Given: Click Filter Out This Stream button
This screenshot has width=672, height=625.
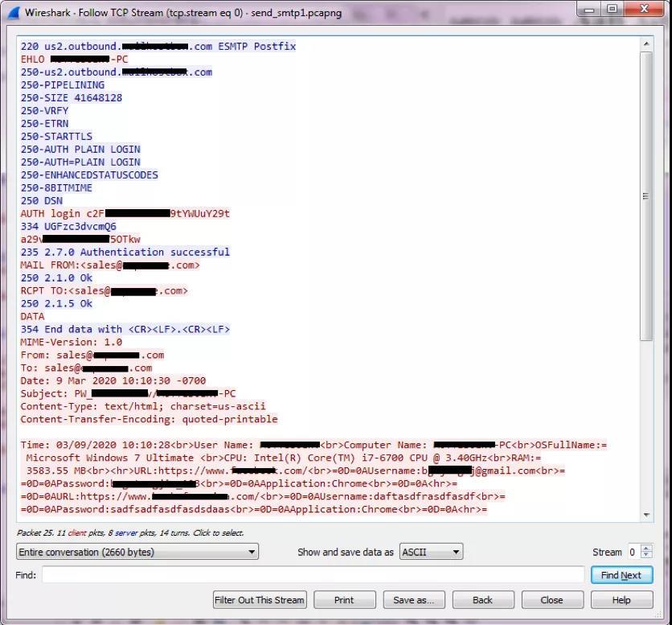Looking at the screenshot, I should click(260, 600).
